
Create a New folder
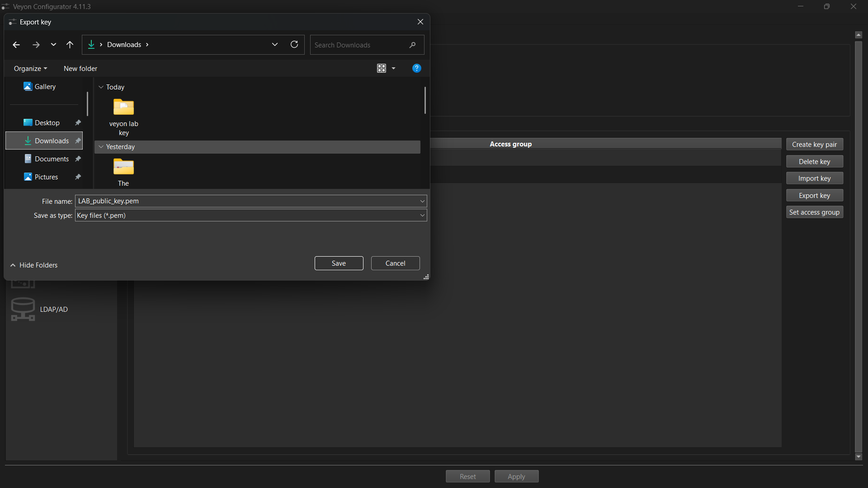[x=80, y=69]
